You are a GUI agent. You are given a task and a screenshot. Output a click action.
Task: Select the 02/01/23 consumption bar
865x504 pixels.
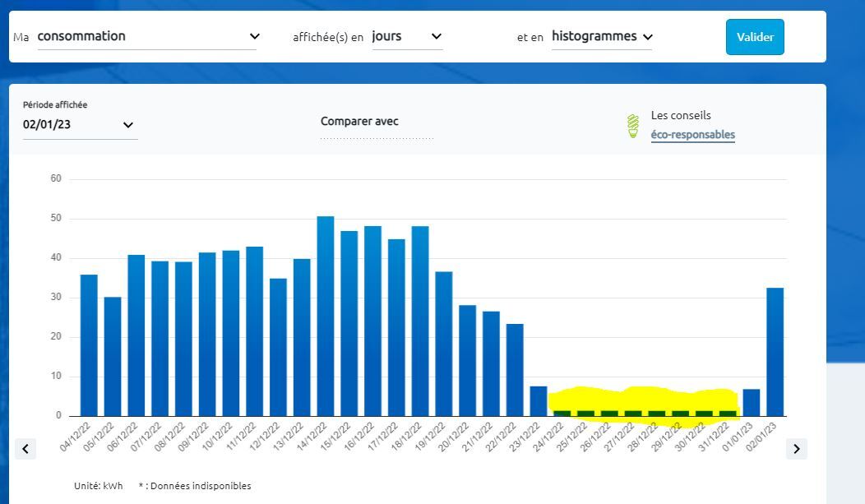[x=775, y=352]
